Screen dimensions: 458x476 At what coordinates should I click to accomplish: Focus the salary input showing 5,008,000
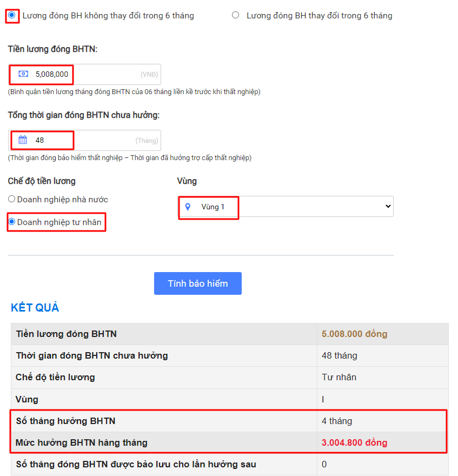pos(85,75)
